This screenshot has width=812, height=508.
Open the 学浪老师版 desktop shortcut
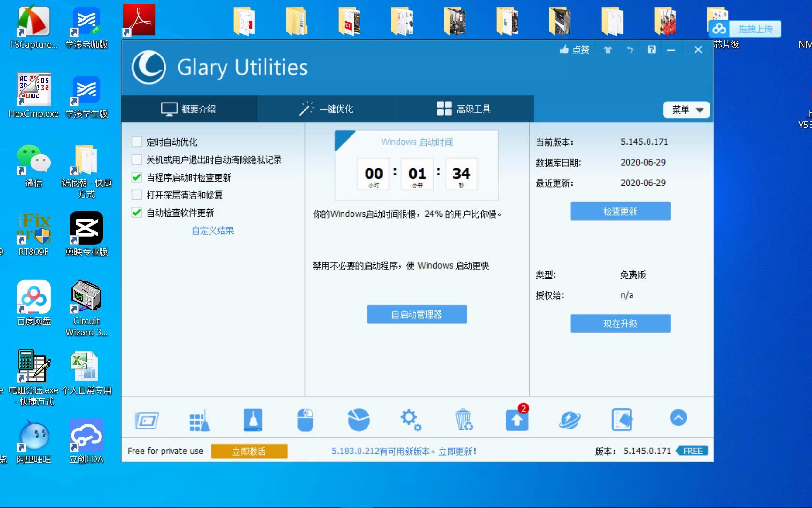tap(86, 27)
